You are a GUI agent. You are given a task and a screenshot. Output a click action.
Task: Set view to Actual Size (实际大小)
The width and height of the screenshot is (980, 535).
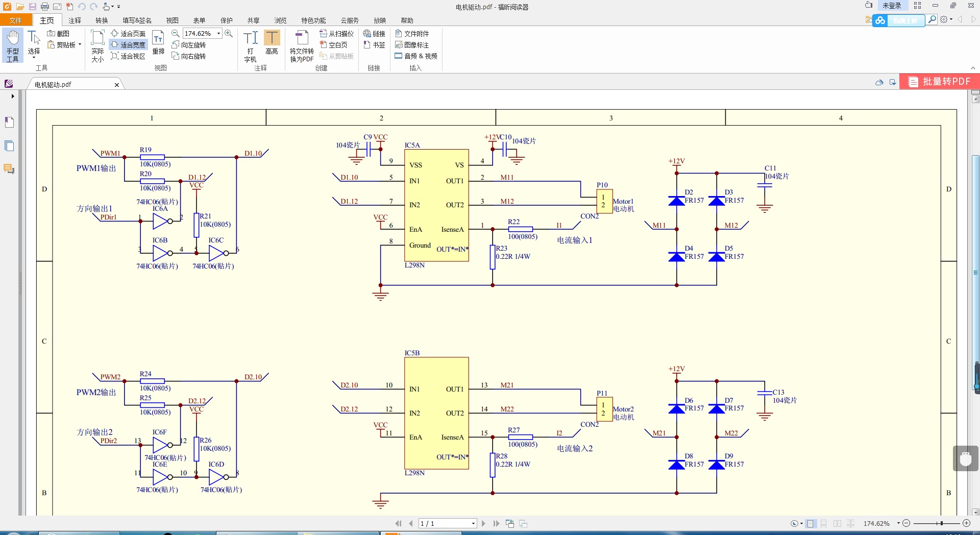point(97,45)
